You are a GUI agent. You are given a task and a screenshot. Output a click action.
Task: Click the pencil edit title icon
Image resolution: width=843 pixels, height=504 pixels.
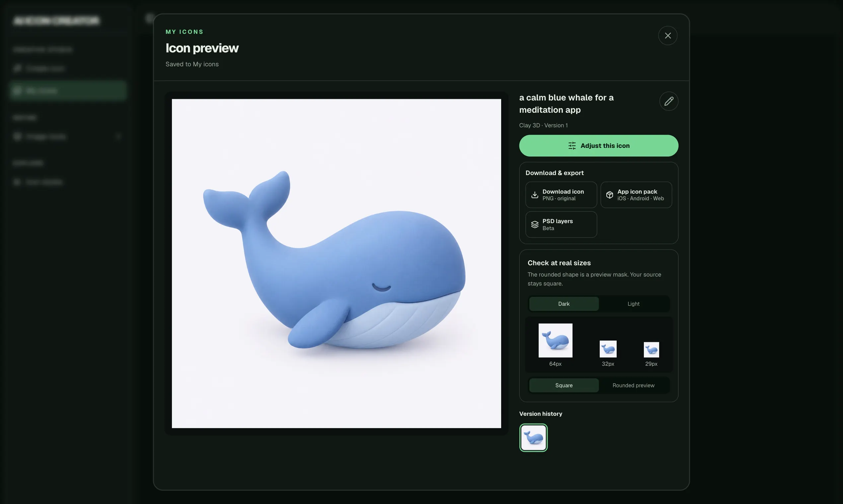[669, 101]
